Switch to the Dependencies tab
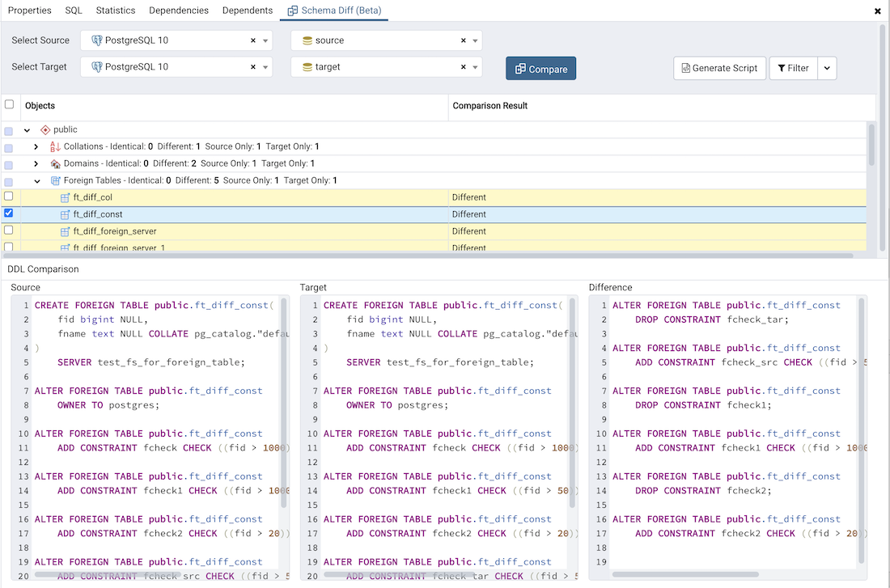890x588 pixels. [x=179, y=11]
